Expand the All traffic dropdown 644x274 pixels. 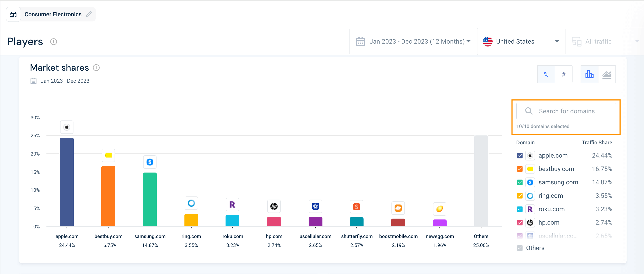coord(605,41)
